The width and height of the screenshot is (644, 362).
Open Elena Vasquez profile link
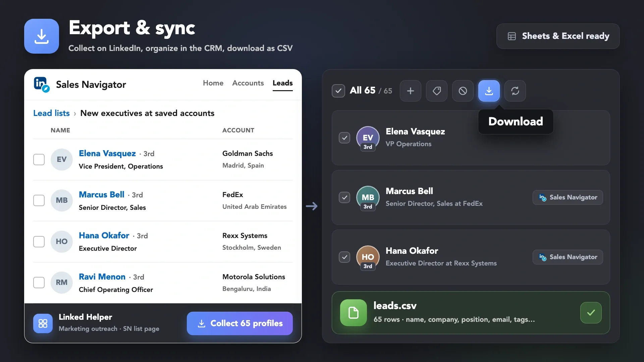coord(107,154)
